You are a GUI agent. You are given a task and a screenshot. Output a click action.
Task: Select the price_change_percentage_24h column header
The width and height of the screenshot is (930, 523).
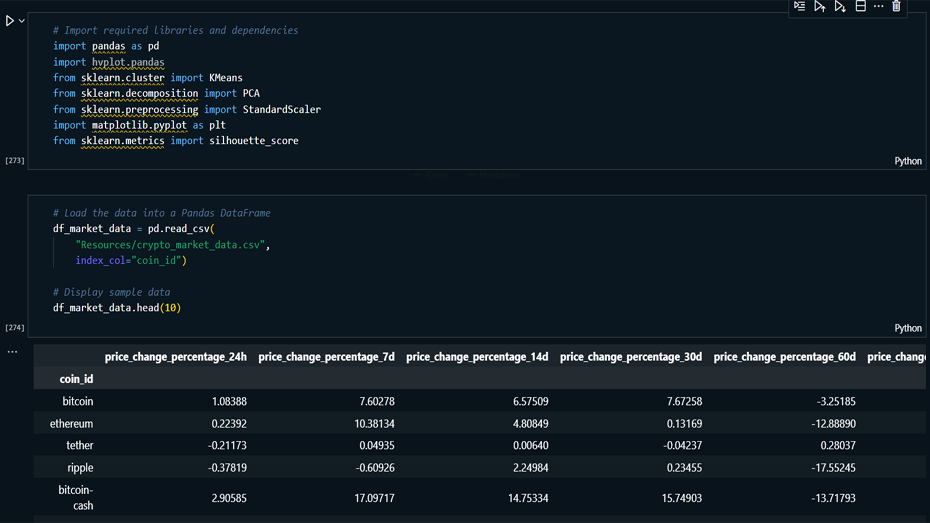coord(175,357)
